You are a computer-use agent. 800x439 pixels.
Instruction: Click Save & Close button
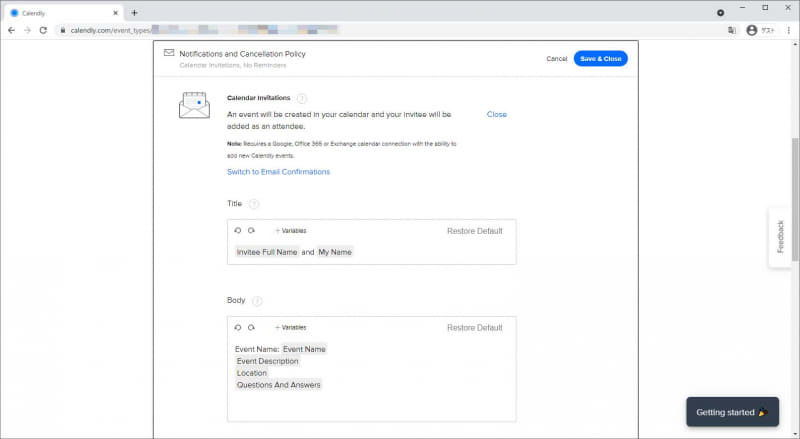click(x=601, y=59)
